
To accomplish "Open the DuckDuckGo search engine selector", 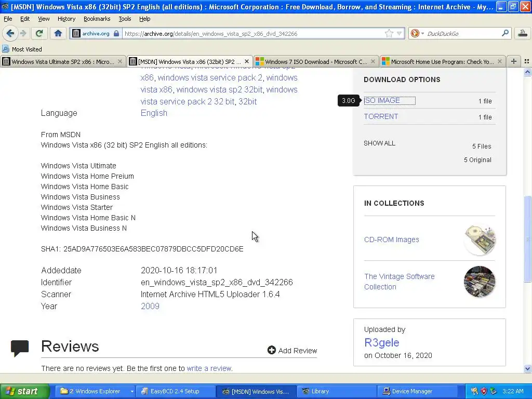I will pos(417,33).
